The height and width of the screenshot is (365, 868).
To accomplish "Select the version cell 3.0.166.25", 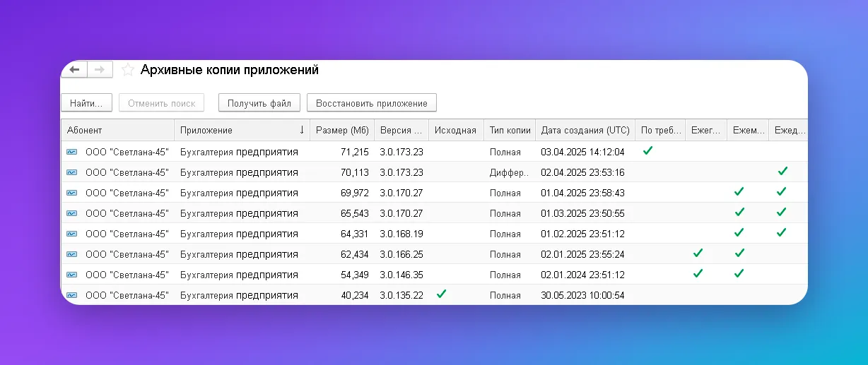I will pos(401,254).
